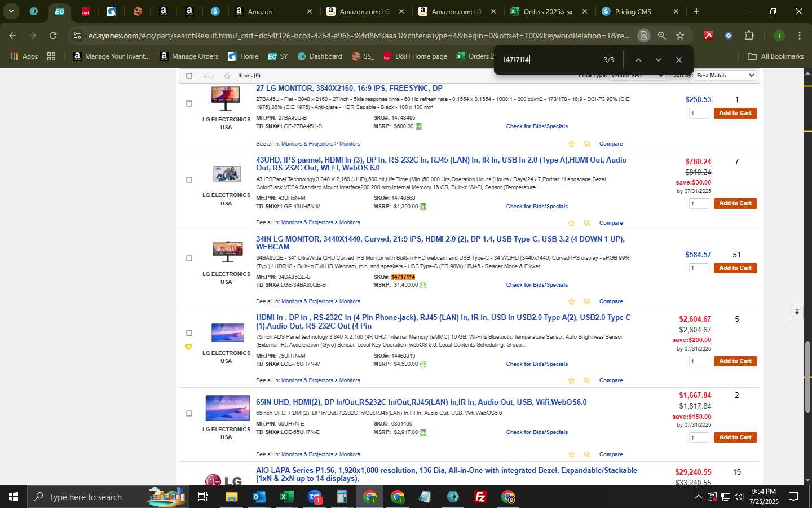Check the box for 43UH5N-M product

point(189,180)
